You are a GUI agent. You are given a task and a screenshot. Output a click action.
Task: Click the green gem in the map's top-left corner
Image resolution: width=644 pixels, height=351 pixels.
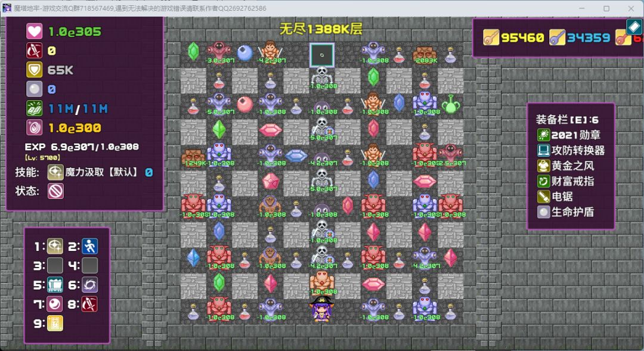[x=193, y=52]
